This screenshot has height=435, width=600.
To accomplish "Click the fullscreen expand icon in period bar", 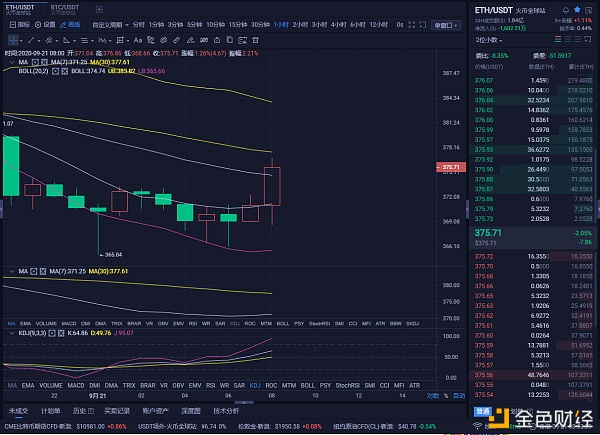I will point(412,25).
